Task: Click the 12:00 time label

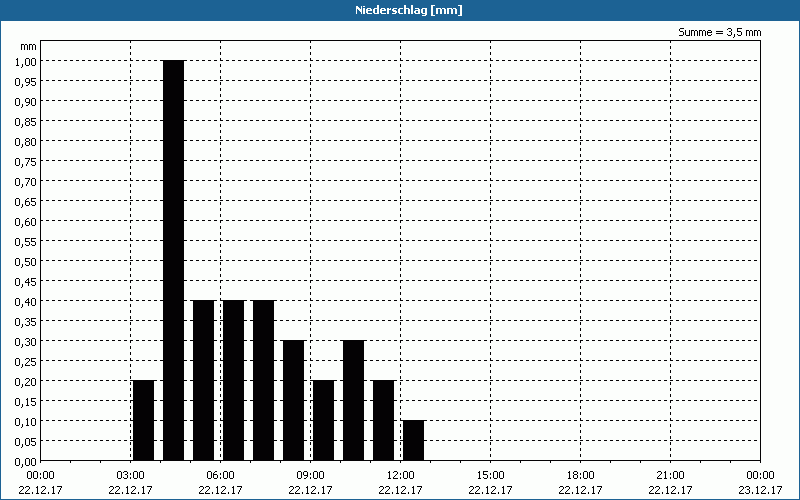Action: 401,476
